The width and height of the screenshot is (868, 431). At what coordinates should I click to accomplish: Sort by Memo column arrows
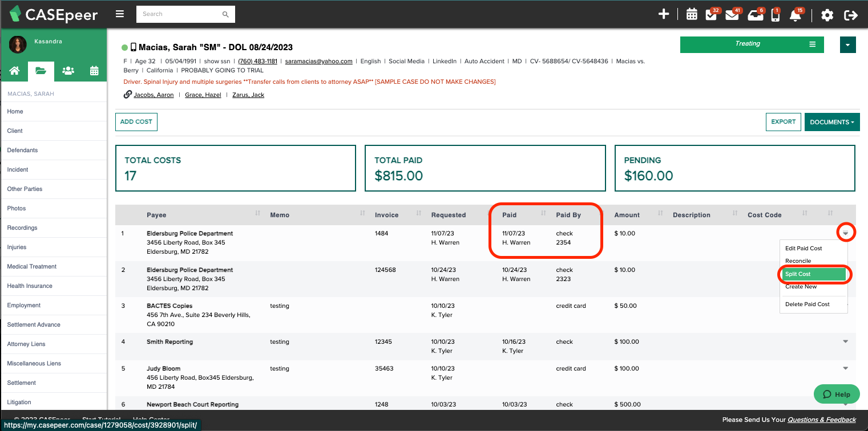click(x=362, y=213)
